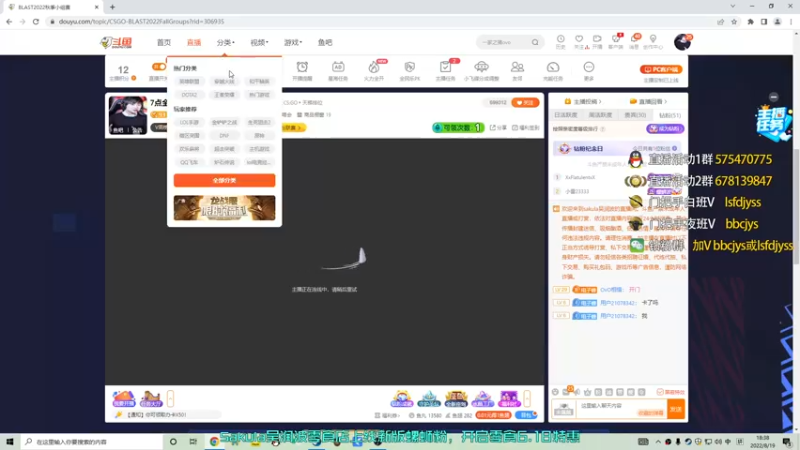
Task: Open the 直播 navigation item
Action: pos(194,42)
